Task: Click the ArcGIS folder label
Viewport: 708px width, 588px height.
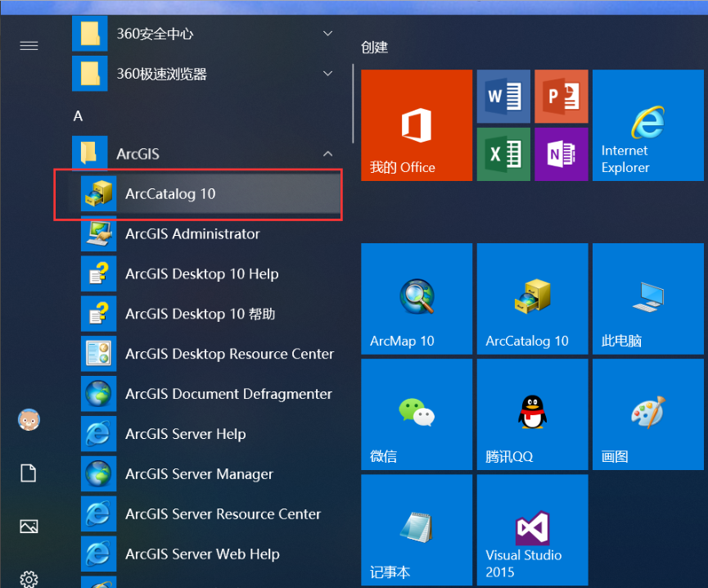Action: (x=138, y=154)
